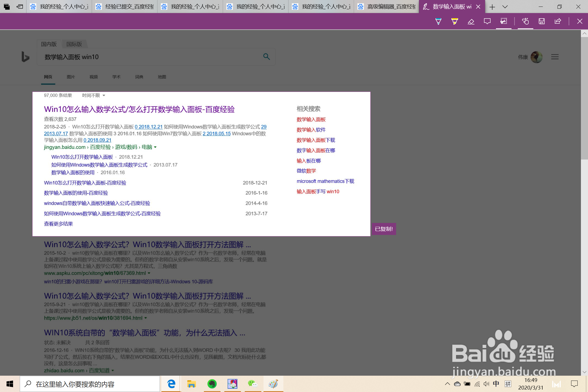
Task: Expand the jingyan.baidu.com URL dropdown arrow
Action: 155,147
